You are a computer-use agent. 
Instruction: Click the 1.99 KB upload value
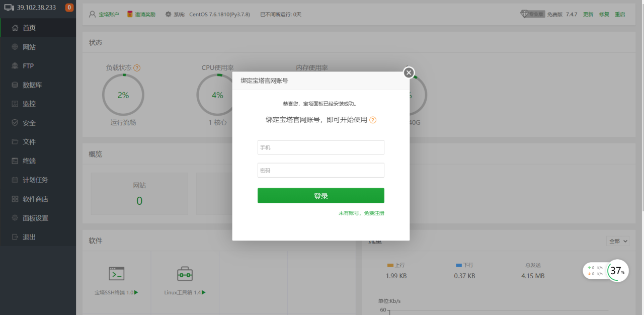click(x=396, y=276)
